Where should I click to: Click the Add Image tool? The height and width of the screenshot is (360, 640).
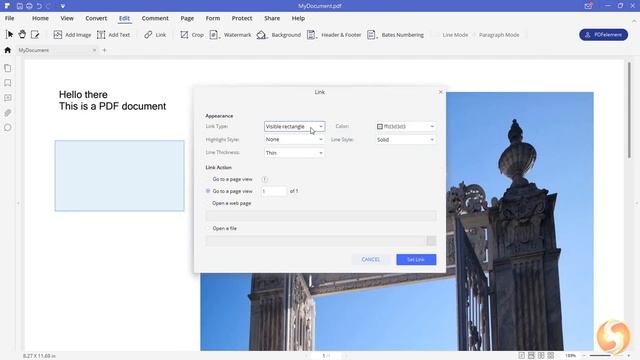point(72,35)
